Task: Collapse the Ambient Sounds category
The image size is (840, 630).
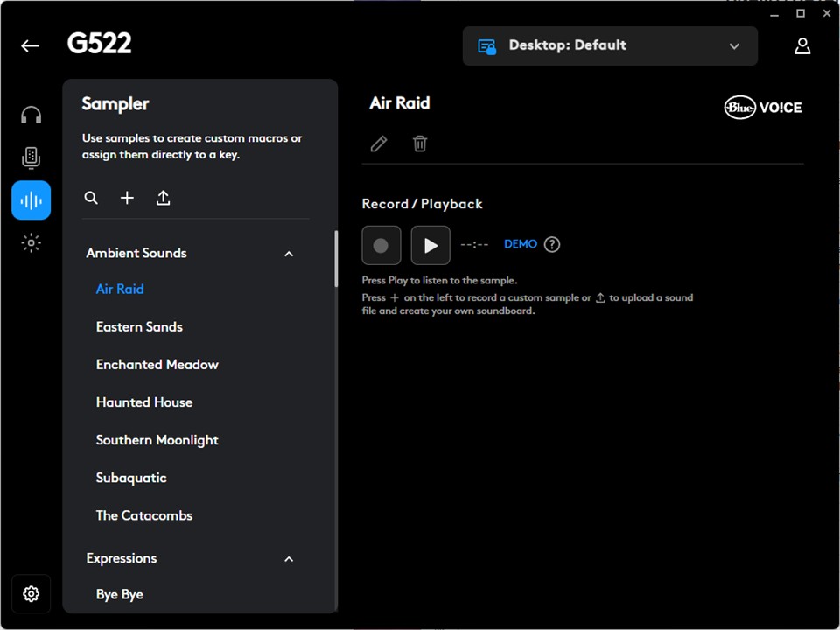Action: [x=289, y=254]
